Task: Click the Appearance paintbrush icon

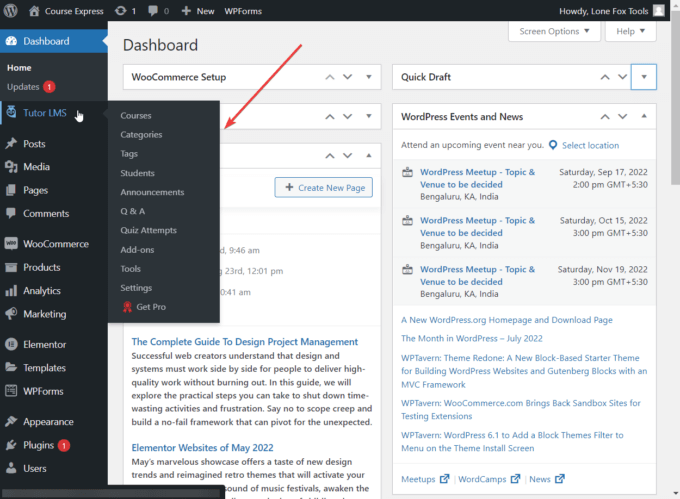Action: pyautogui.click(x=11, y=421)
